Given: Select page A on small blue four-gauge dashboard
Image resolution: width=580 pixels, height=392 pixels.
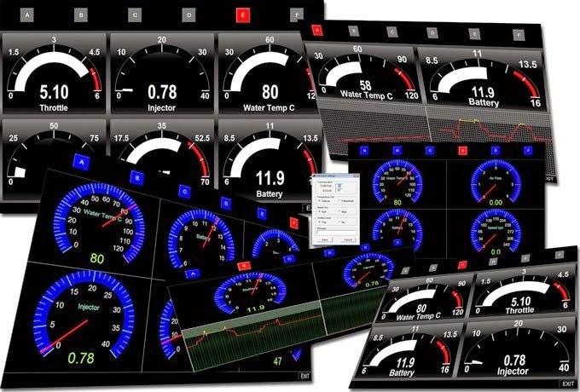Looking at the screenshot, I should tap(364, 150).
